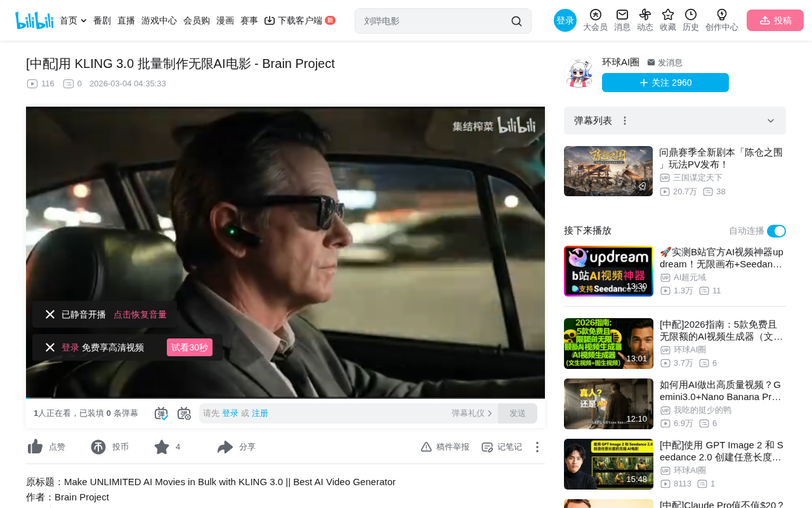Click channel name AI超元域
The width and height of the screenshot is (812, 508).
click(690, 277)
